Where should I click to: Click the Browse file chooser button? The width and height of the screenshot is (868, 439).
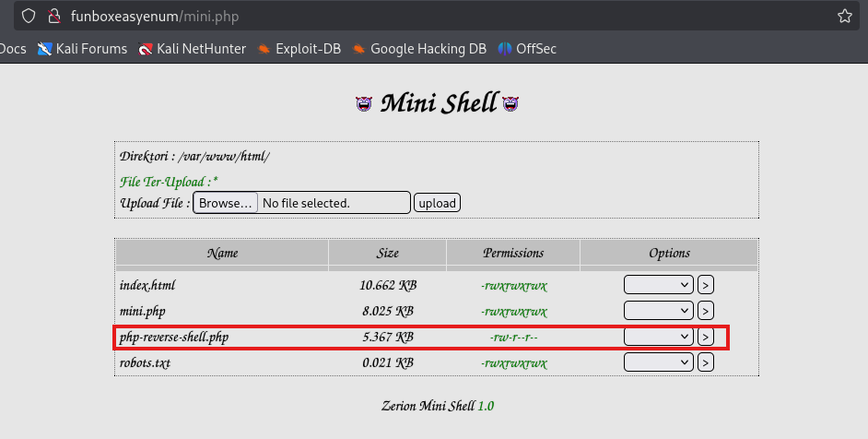225,203
